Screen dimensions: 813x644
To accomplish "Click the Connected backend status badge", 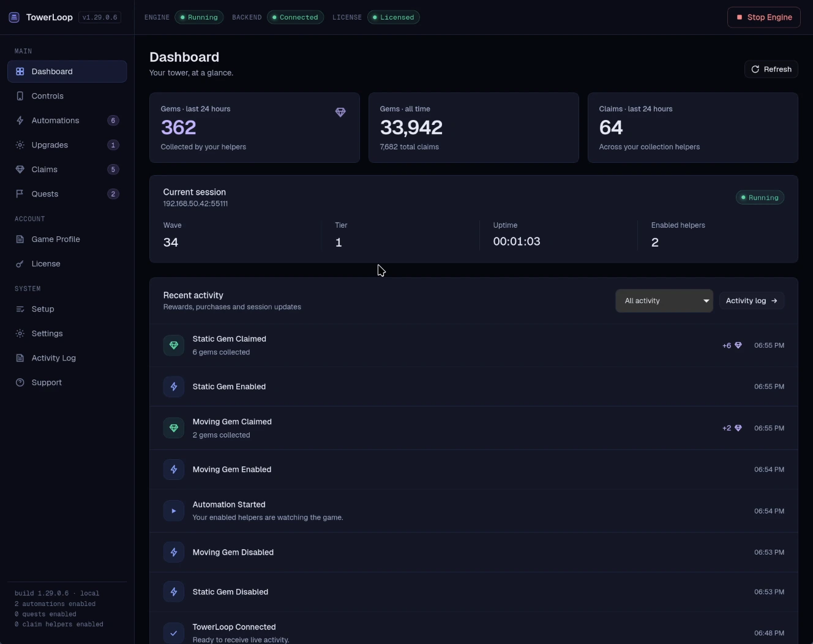I will click(x=295, y=17).
